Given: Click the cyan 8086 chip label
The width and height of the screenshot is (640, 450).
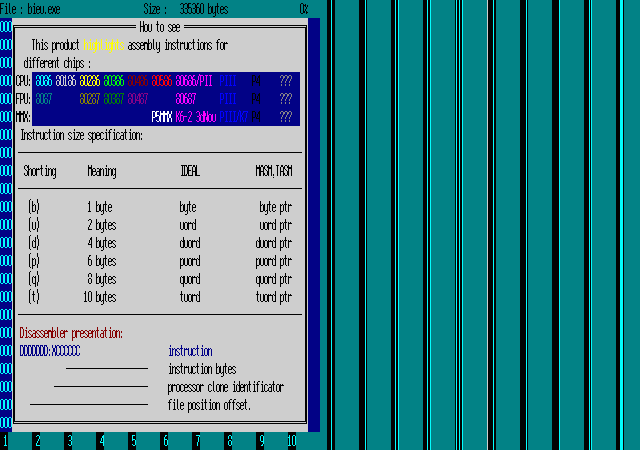Looking at the screenshot, I should pyautogui.click(x=43, y=81).
